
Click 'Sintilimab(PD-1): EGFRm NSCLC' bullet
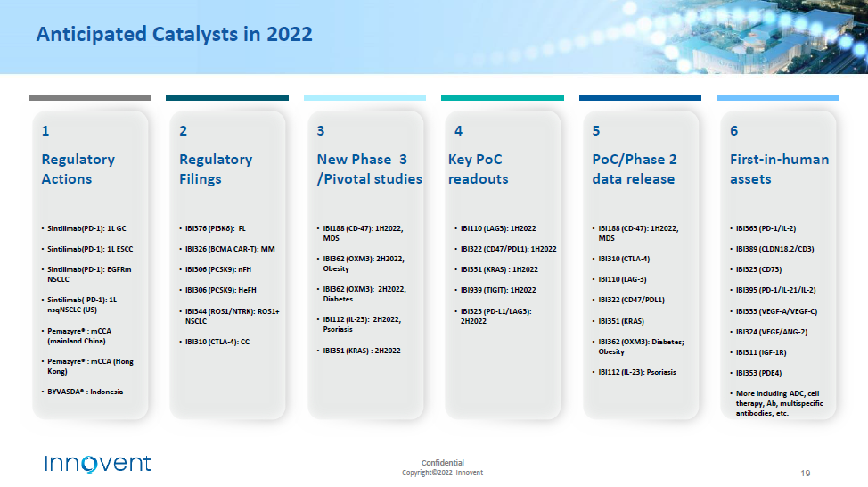point(89,274)
